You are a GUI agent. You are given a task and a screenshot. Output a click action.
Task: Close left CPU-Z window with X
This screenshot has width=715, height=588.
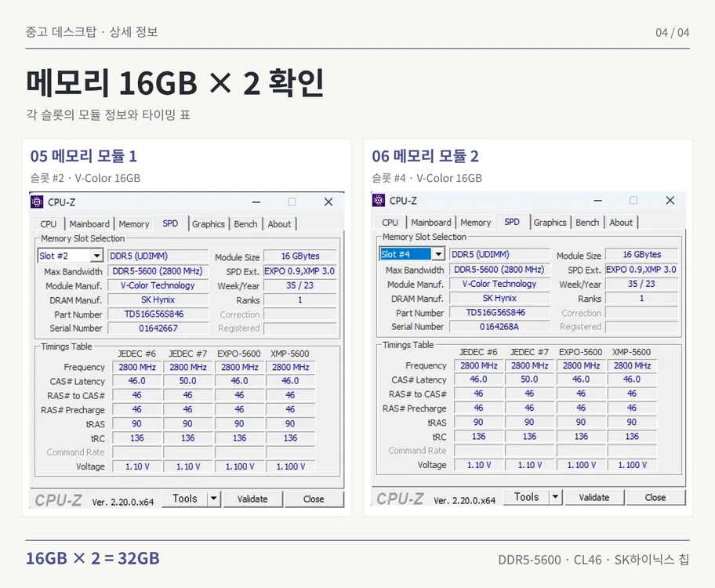[x=328, y=201]
